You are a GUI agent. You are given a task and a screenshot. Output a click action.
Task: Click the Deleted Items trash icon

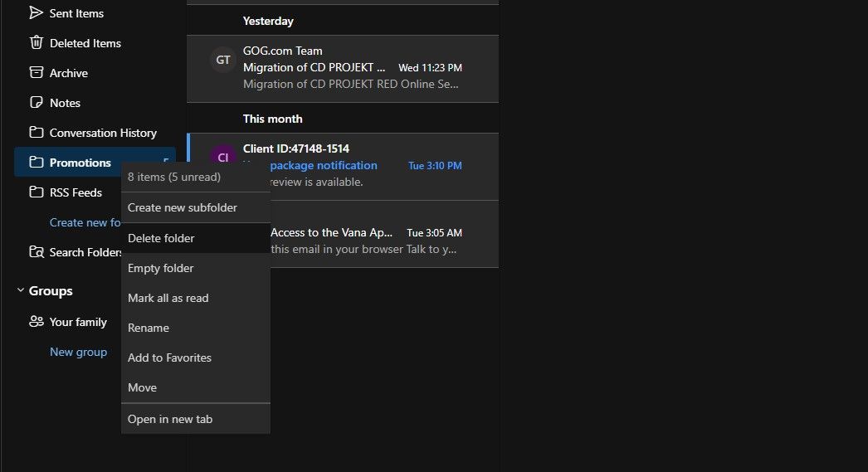[36, 42]
